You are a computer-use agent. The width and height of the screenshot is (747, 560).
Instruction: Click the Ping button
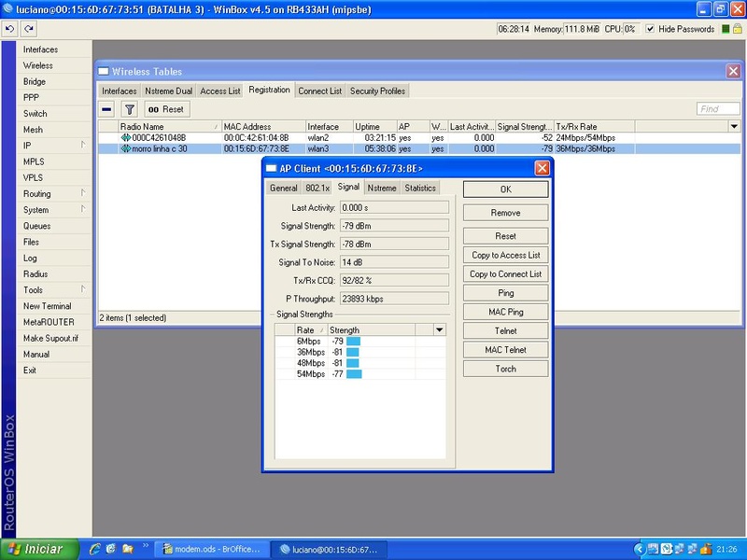coord(505,293)
